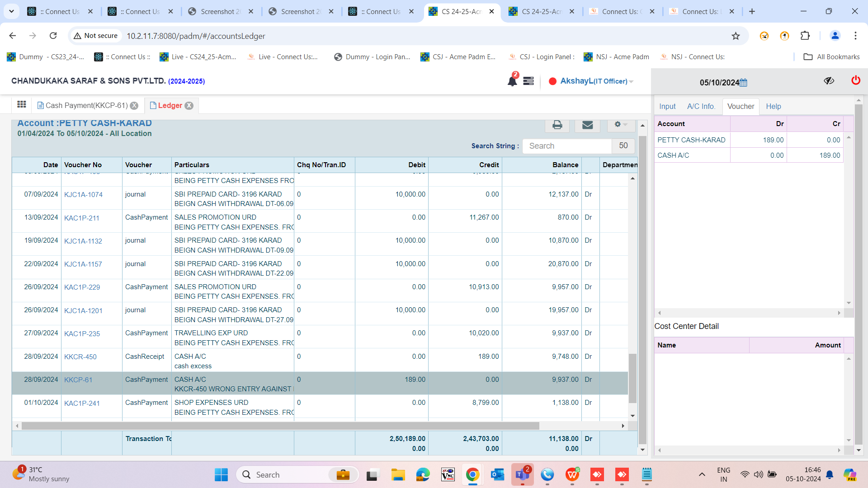The image size is (868, 488).
Task: Open All Bookmarks folder
Action: pos(831,57)
